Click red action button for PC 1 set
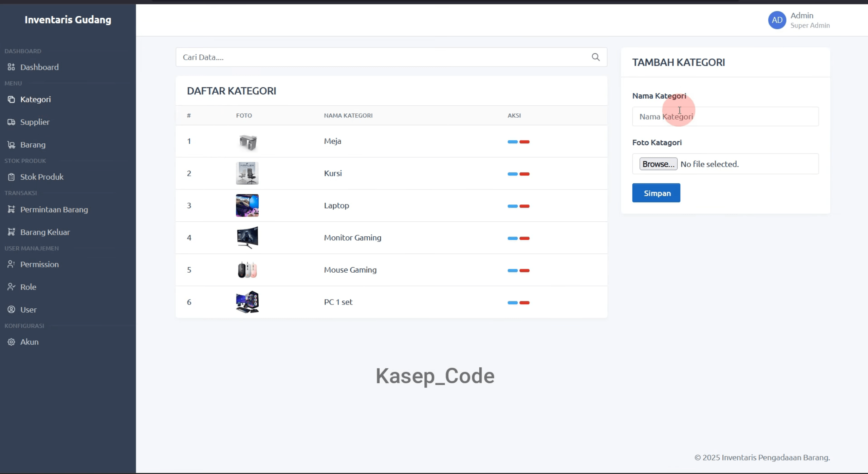Viewport: 868px width, 474px height. point(524,303)
